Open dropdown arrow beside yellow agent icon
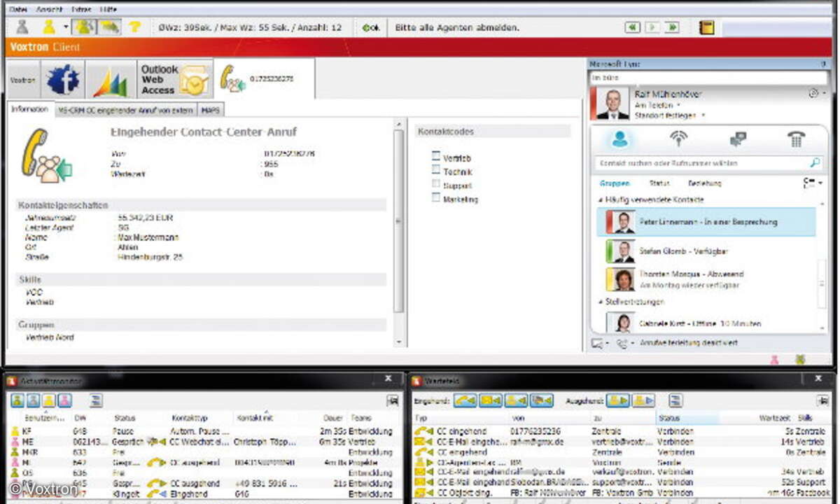 65,27
